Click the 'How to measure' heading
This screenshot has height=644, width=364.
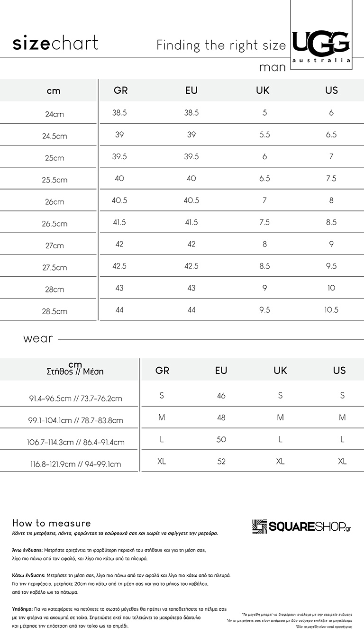coord(51,523)
